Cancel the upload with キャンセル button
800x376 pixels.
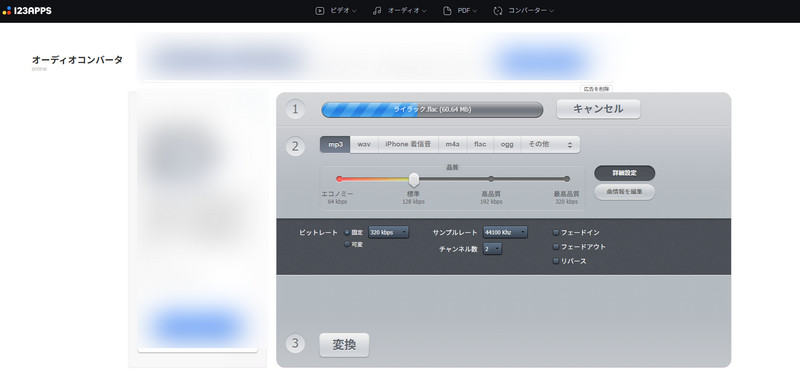pyautogui.click(x=598, y=109)
